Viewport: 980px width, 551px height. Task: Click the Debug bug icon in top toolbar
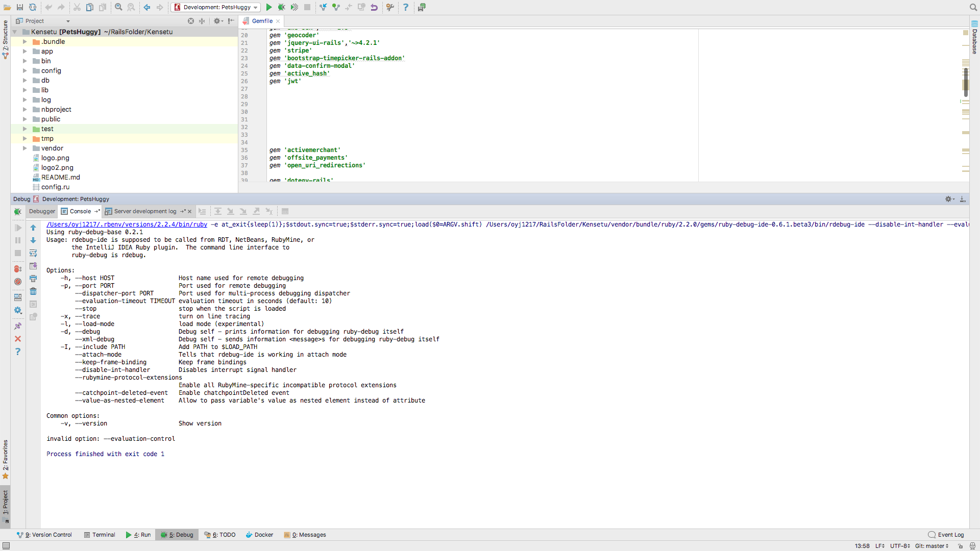[x=282, y=7]
